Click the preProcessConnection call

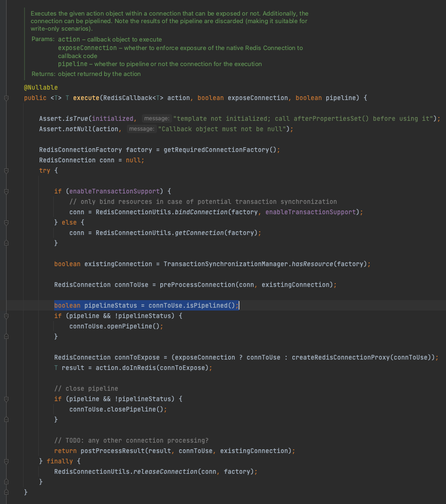[x=198, y=285]
